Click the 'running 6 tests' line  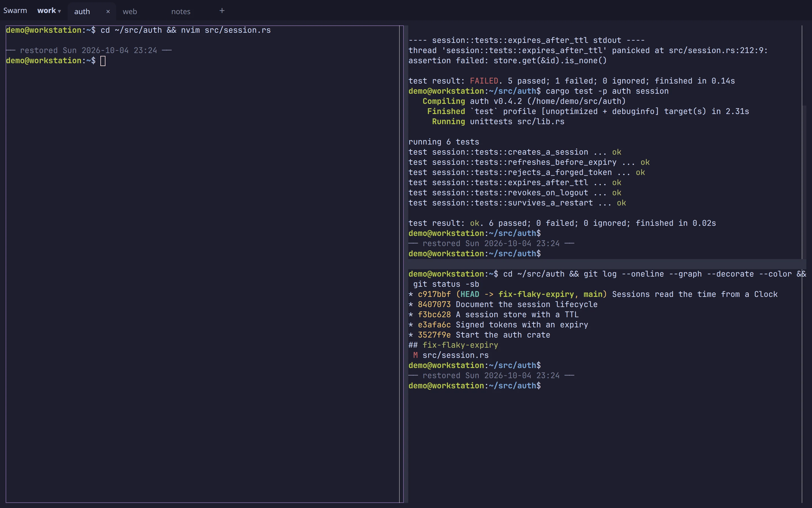[x=443, y=142]
